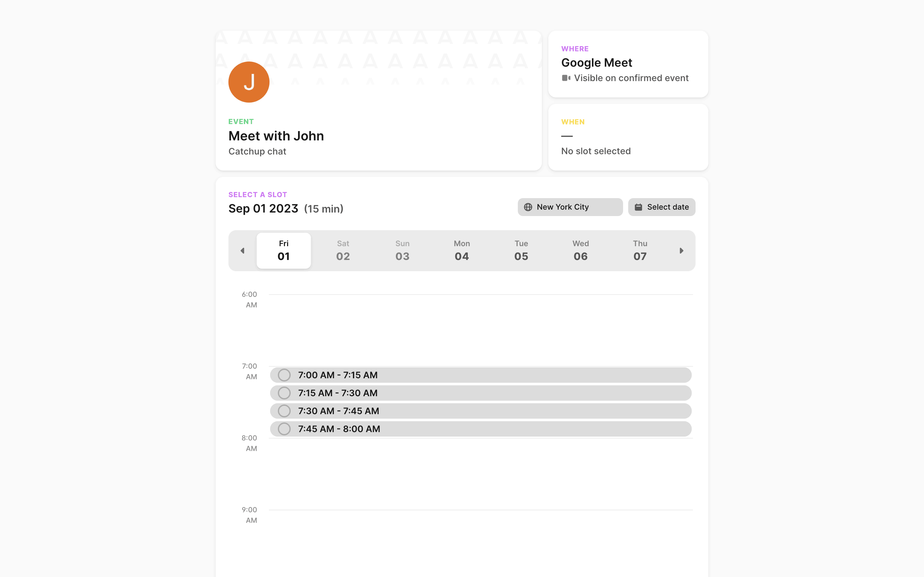Click the video camera icon under Google Meet

point(566,78)
